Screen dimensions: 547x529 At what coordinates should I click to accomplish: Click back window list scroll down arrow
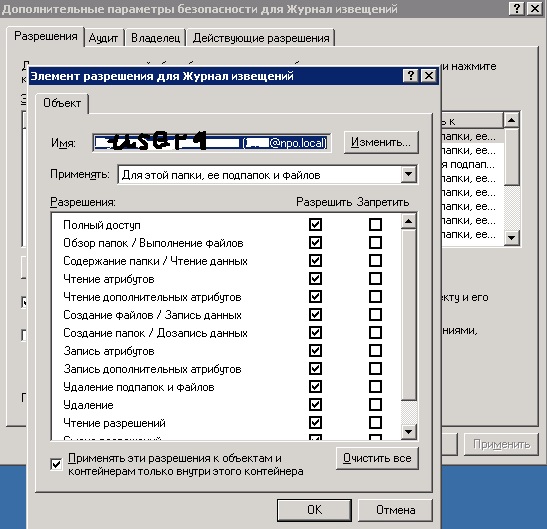tap(511, 238)
